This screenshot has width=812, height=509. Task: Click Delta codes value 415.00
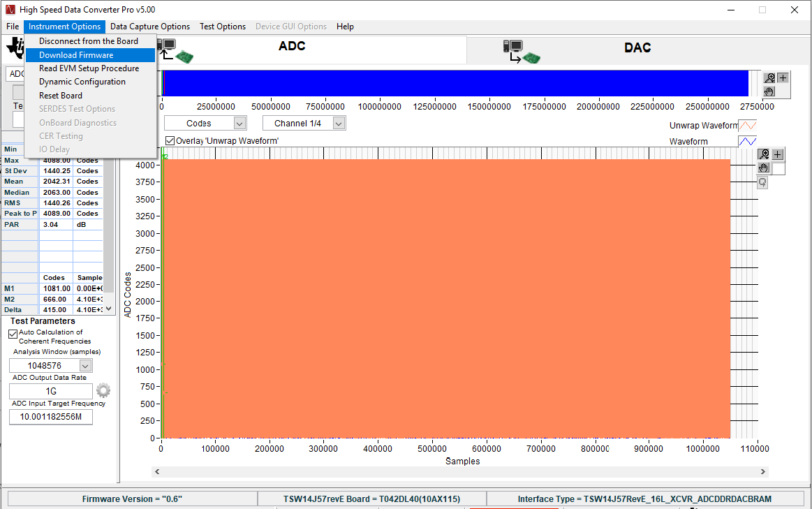tap(56, 309)
